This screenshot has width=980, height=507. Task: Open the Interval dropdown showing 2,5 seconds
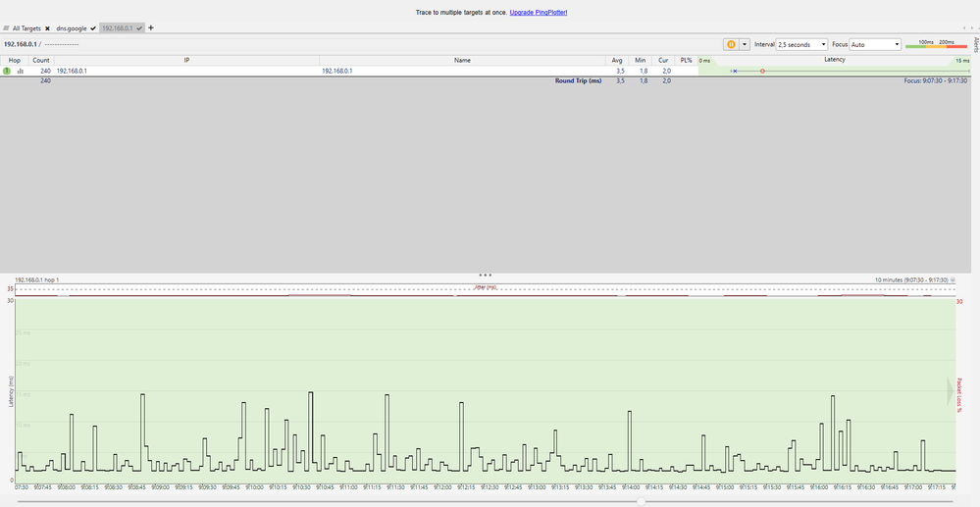801,44
